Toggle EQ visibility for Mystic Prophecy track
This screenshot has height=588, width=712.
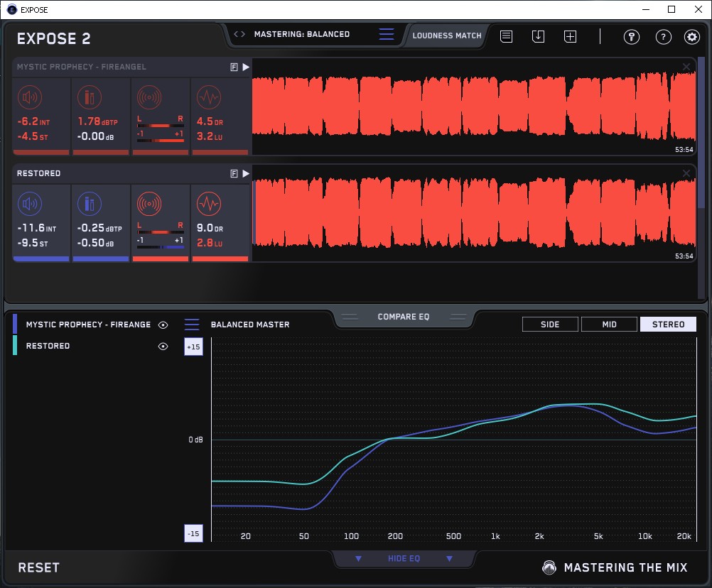(x=163, y=325)
